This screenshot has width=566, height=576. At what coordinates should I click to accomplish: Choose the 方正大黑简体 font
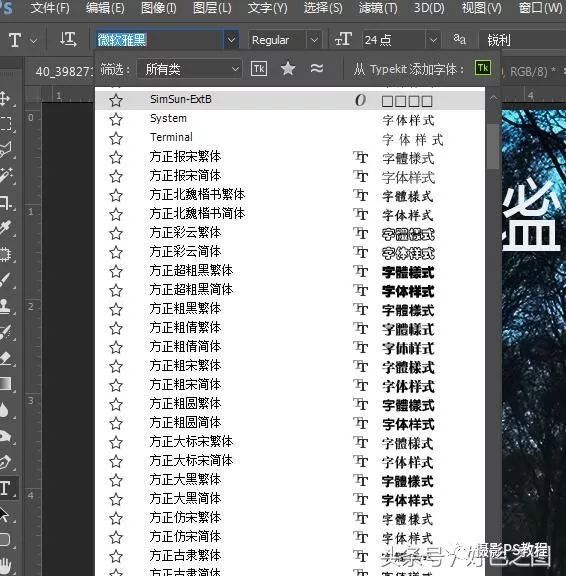[290, 500]
